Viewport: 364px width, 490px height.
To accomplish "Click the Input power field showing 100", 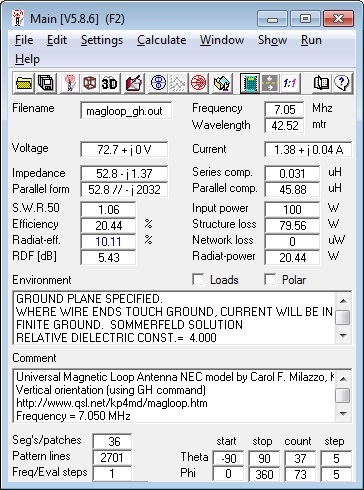I will click(292, 209).
